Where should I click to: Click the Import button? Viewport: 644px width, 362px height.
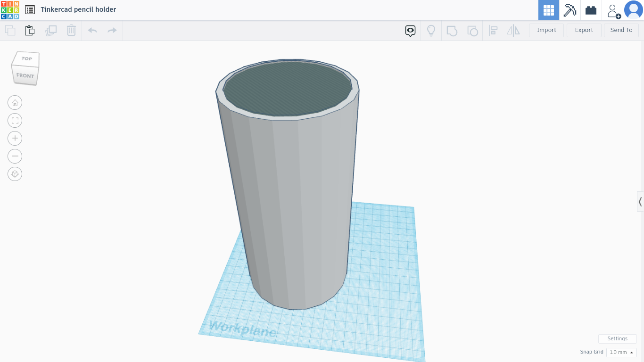546,30
